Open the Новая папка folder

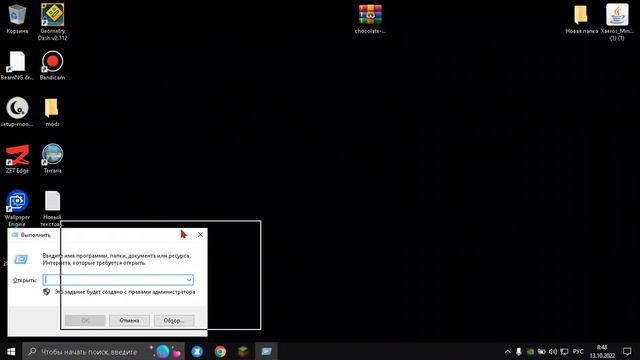click(581, 19)
